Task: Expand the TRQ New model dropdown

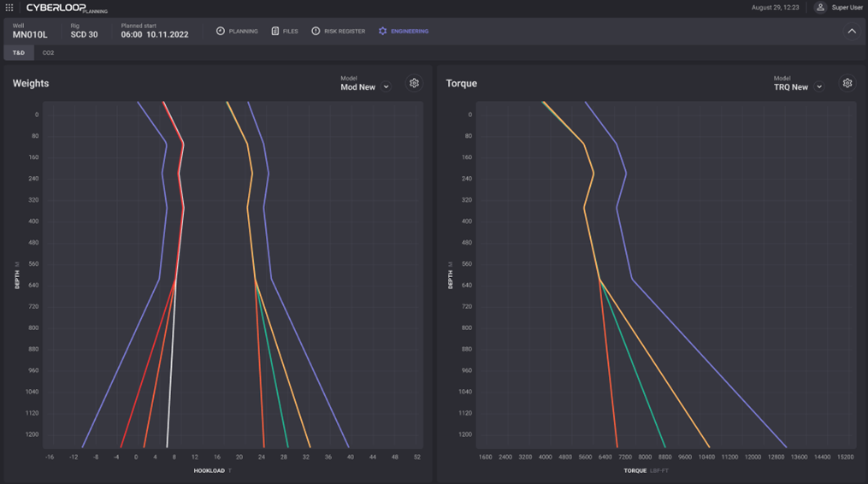Action: point(819,87)
